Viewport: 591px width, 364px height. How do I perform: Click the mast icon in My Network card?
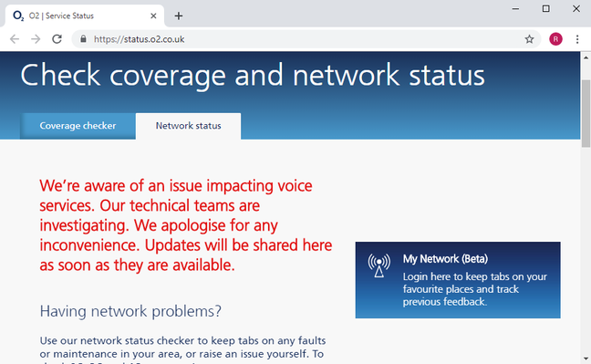pyautogui.click(x=379, y=265)
